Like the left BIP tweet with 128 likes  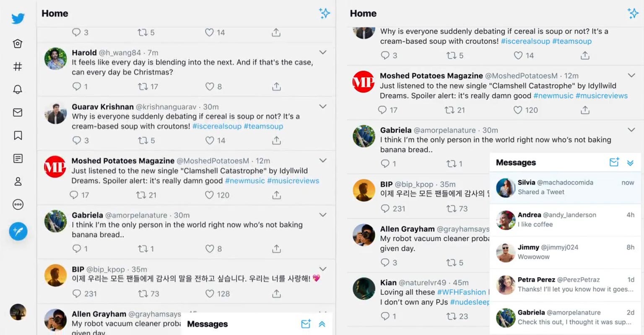pyautogui.click(x=210, y=294)
